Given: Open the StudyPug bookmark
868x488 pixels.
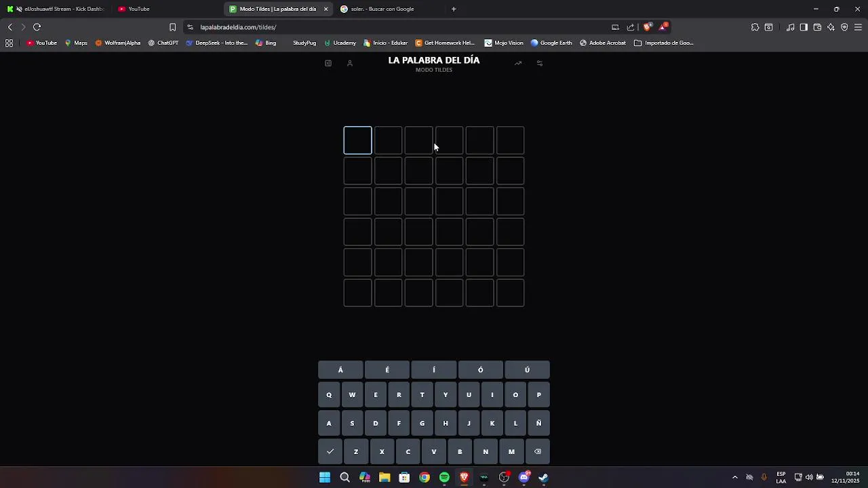Looking at the screenshot, I should click(304, 43).
